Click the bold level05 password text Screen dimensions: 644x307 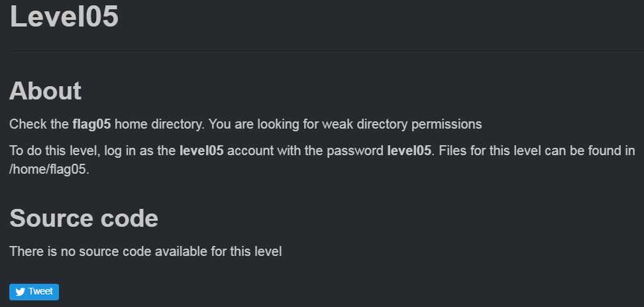409,151
